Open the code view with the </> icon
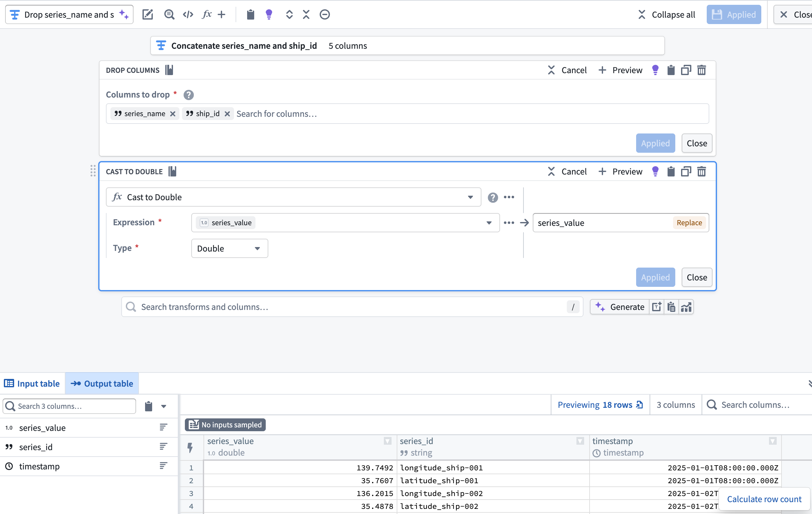812x514 pixels. (188, 14)
